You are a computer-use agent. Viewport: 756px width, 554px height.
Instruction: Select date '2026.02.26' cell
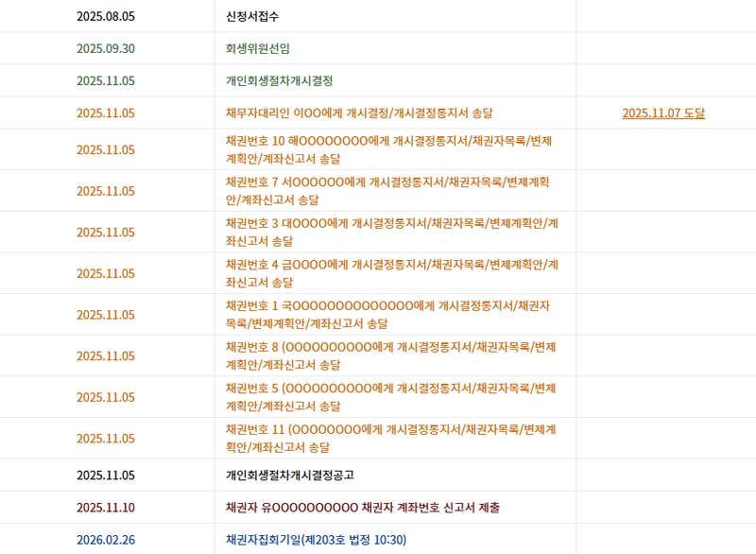[106, 540]
